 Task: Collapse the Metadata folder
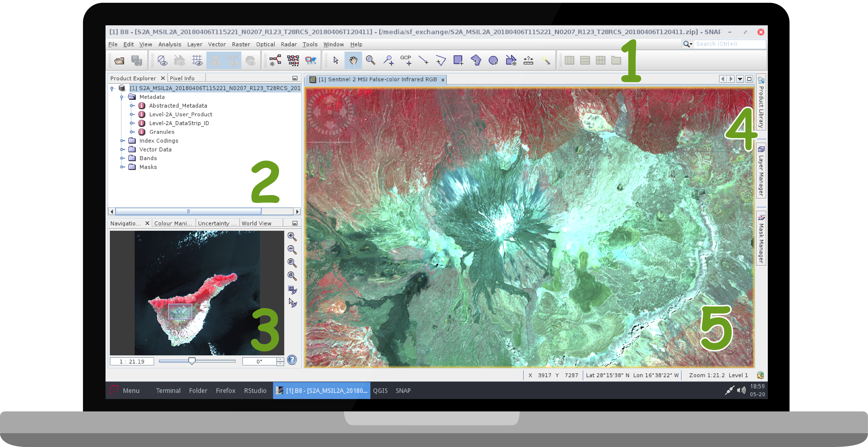(122, 97)
